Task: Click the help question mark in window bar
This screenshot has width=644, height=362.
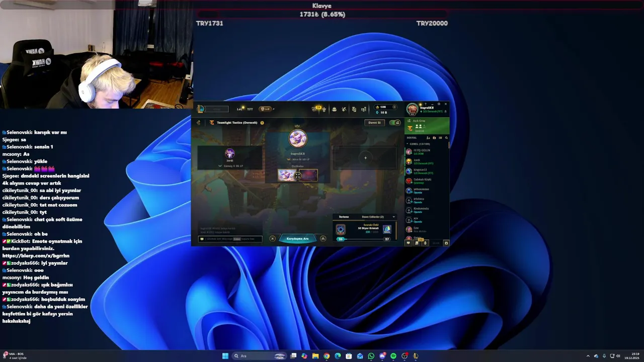Action: pos(426,104)
